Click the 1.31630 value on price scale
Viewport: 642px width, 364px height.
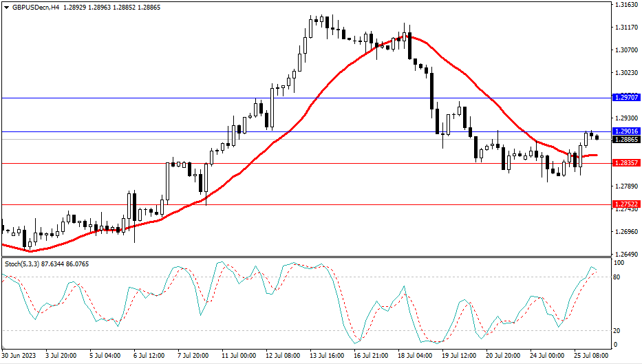(625, 5)
